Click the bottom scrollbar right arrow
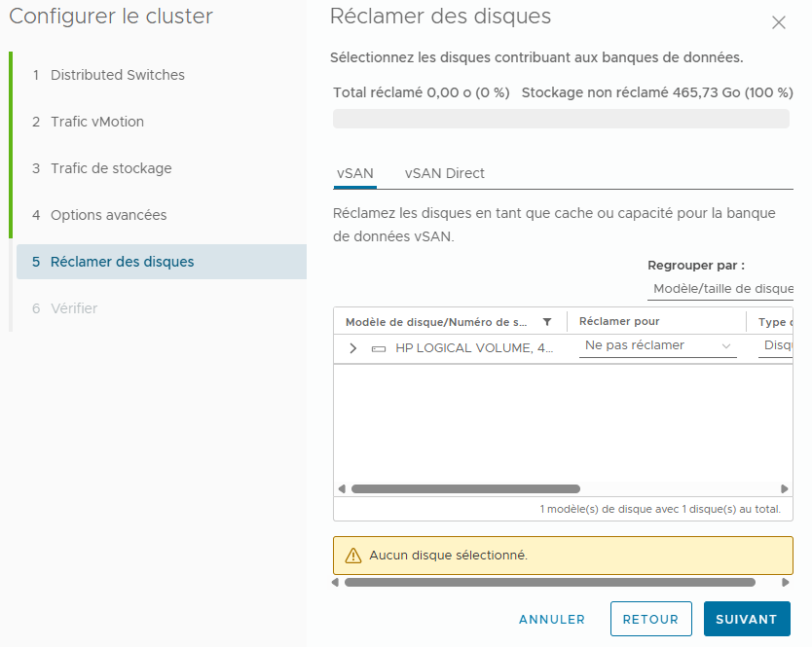 (x=786, y=583)
